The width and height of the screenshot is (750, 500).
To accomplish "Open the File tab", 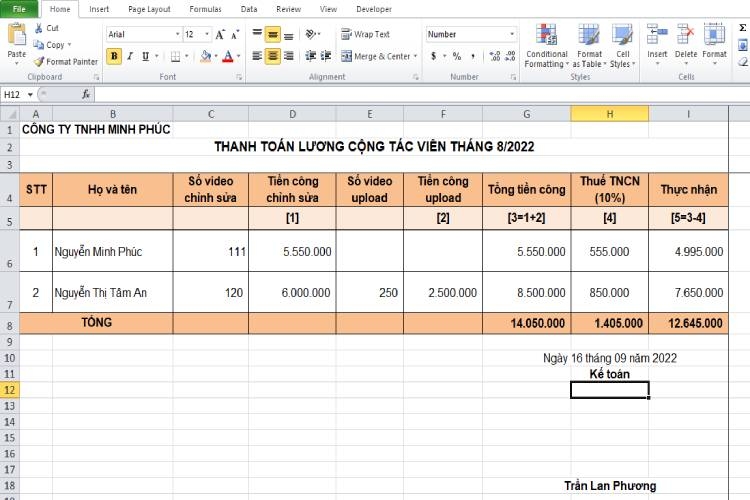I will [x=19, y=9].
